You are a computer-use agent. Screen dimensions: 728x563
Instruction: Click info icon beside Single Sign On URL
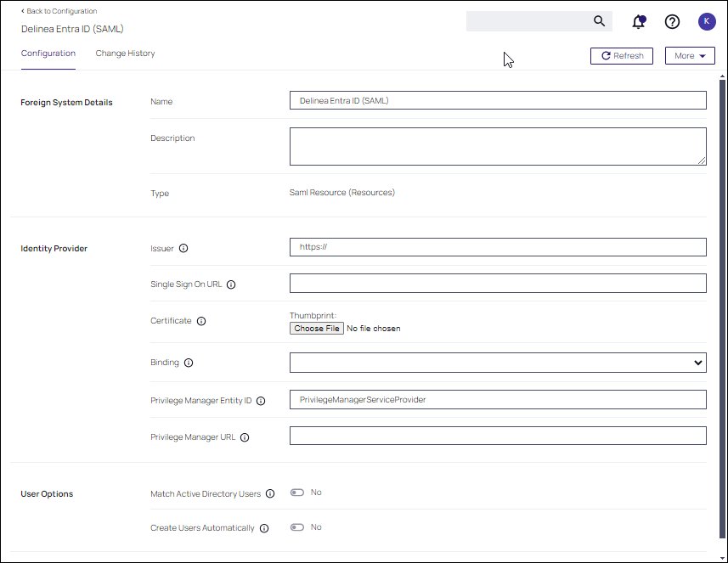pos(231,284)
